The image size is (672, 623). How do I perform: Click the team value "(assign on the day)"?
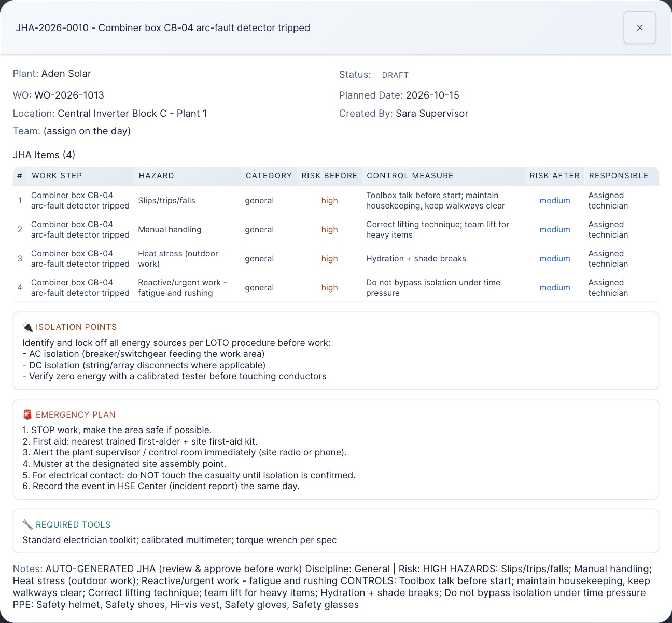coord(87,131)
